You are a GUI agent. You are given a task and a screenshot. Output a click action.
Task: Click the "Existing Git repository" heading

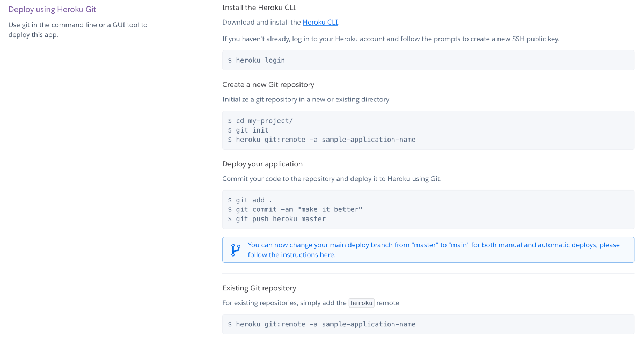click(x=259, y=288)
